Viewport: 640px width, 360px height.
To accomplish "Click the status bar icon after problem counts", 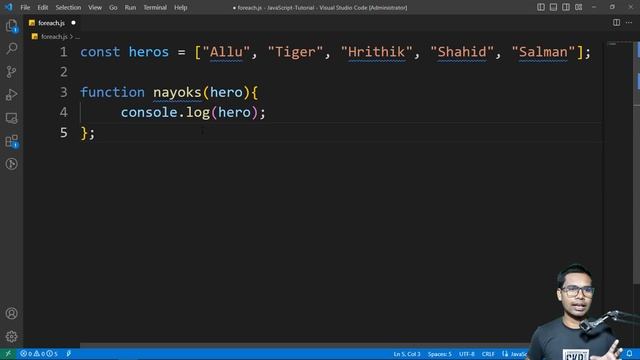I will click(69, 354).
